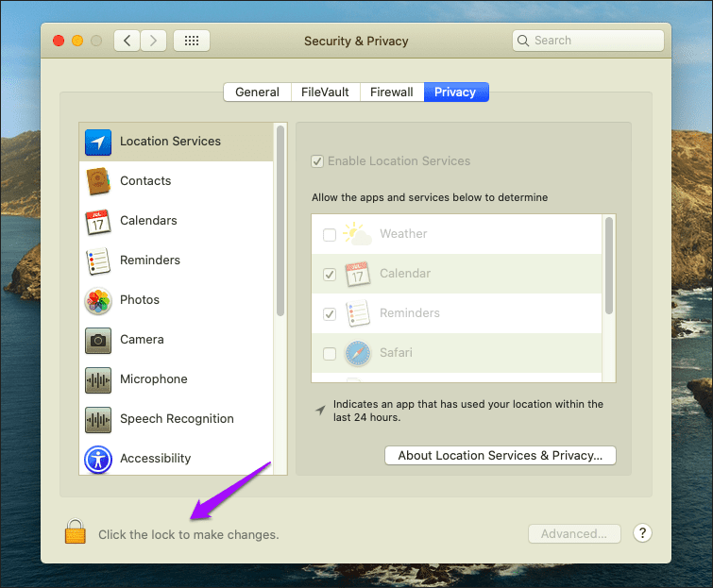This screenshot has width=713, height=588.
Task: Click the search magnifier icon
Action: coord(523,41)
